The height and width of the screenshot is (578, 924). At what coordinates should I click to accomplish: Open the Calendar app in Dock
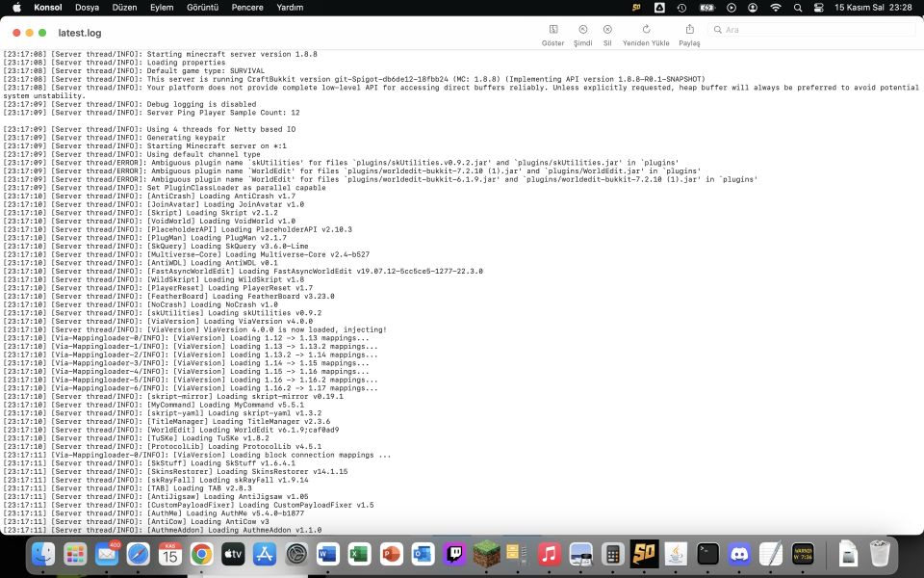pos(169,555)
